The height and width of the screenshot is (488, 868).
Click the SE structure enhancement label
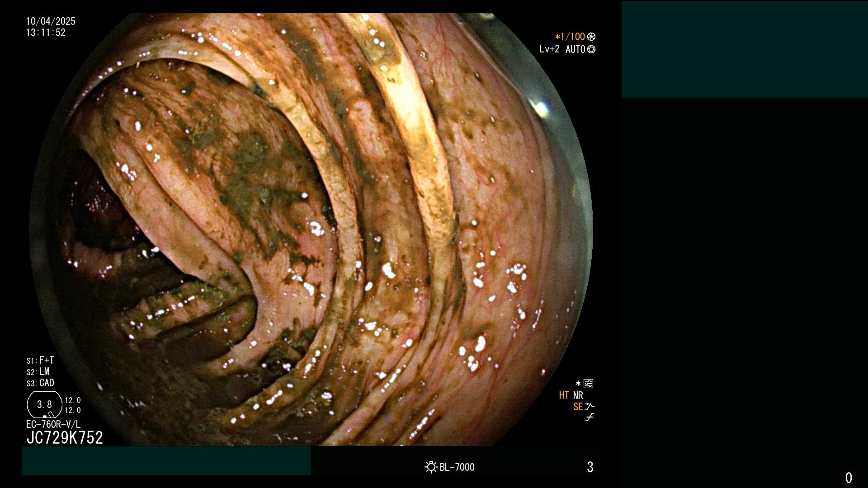pyautogui.click(x=578, y=407)
